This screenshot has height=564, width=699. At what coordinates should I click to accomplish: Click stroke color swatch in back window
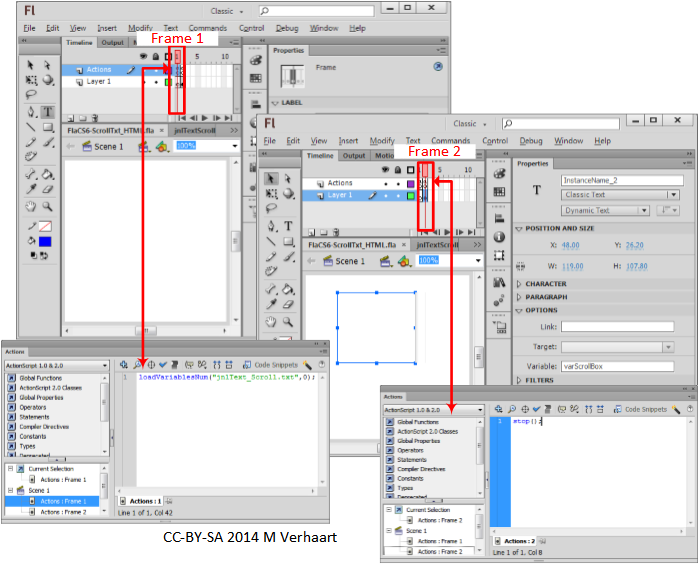click(45, 226)
